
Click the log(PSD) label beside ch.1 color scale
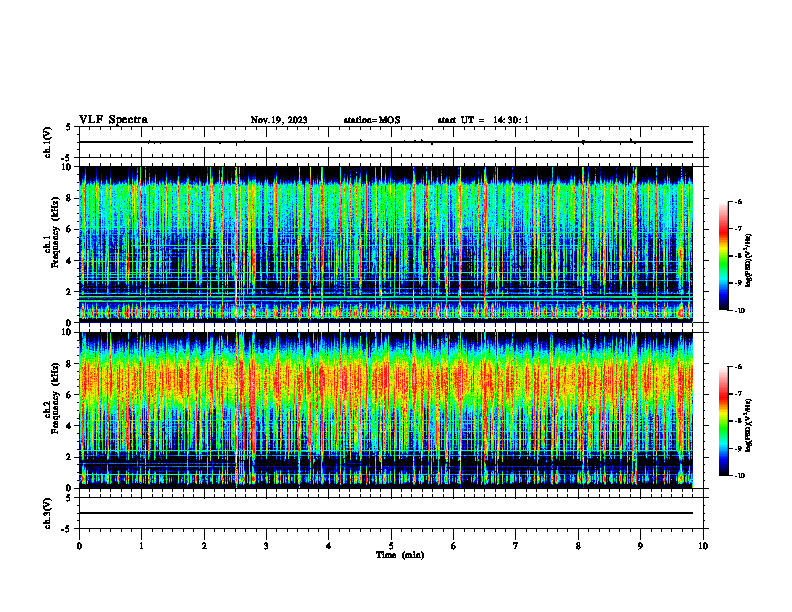(x=749, y=260)
